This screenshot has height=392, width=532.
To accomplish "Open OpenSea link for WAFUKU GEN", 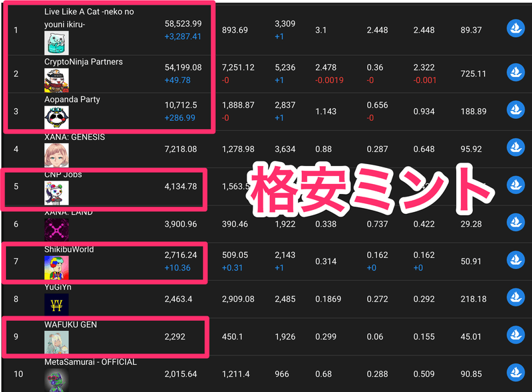I will (x=516, y=335).
